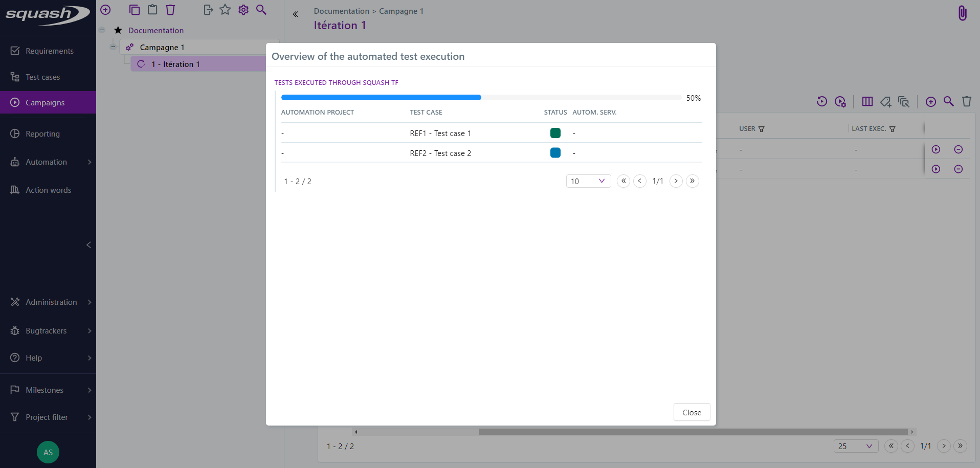This screenshot has width=980, height=468.
Task: Select the copy icon in the tree toolbar
Action: pyautogui.click(x=135, y=10)
